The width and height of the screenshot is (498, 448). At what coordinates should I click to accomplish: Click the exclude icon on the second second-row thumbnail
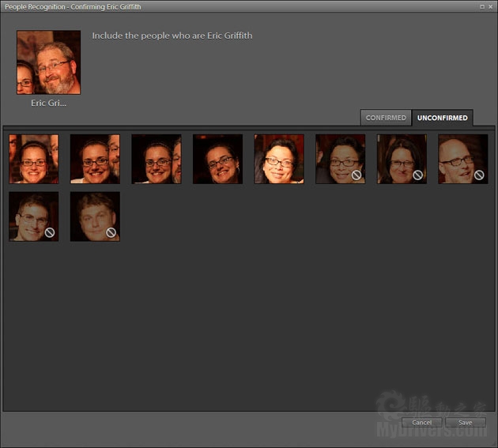point(111,232)
